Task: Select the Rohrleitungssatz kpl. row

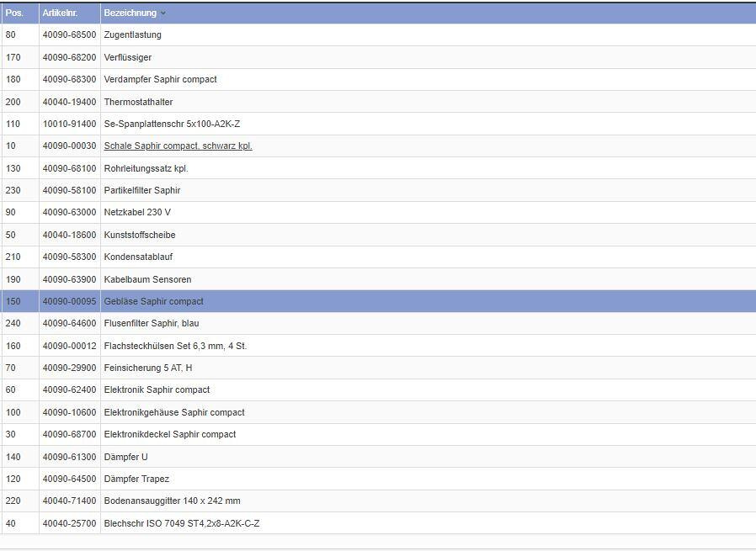Action: point(146,168)
